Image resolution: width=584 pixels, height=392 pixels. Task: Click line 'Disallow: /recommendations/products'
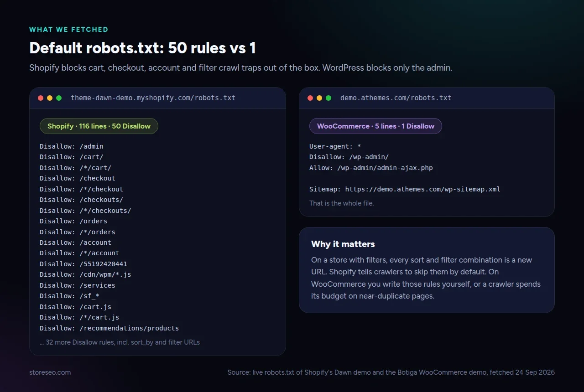coord(109,328)
